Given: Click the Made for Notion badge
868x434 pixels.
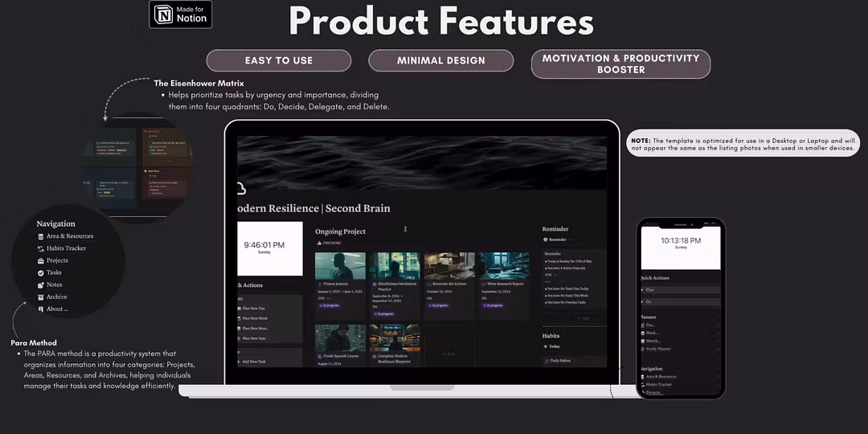Looking at the screenshot, I should click(x=181, y=14).
